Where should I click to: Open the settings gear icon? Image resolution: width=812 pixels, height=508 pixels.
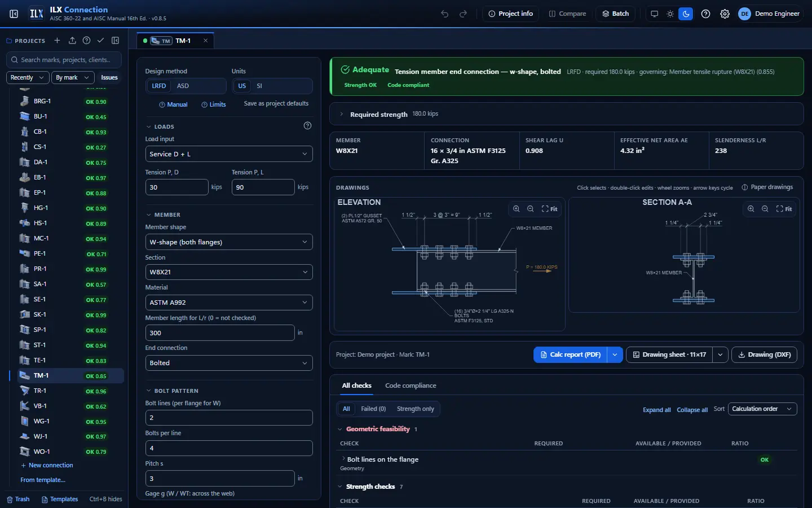[725, 14]
